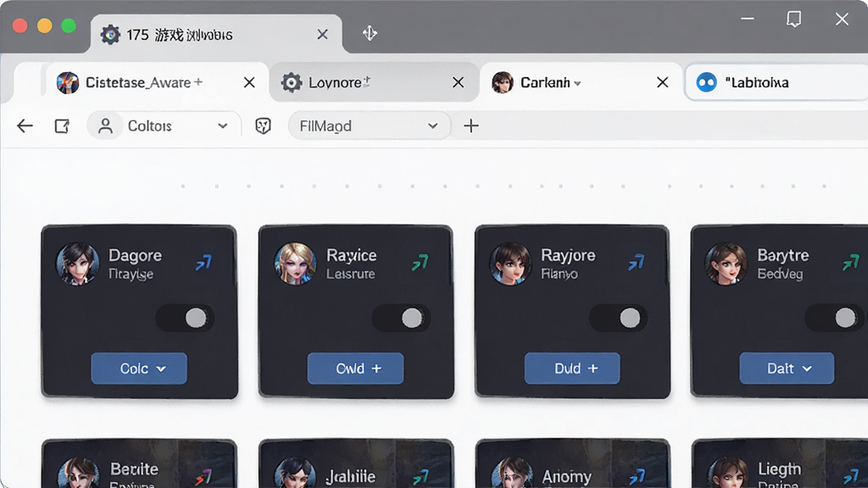The height and width of the screenshot is (488, 868).
Task: Click the blue arrow icon on Dagore card
Action: [203, 263]
